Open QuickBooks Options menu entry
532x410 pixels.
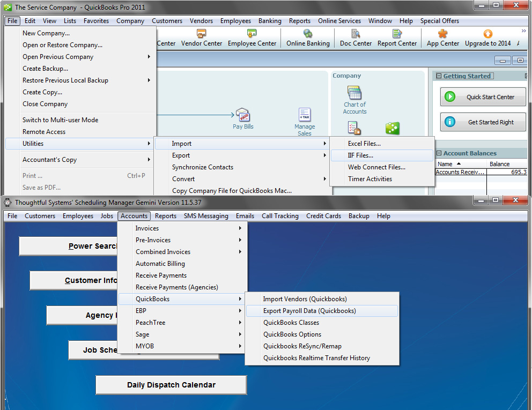322,334
